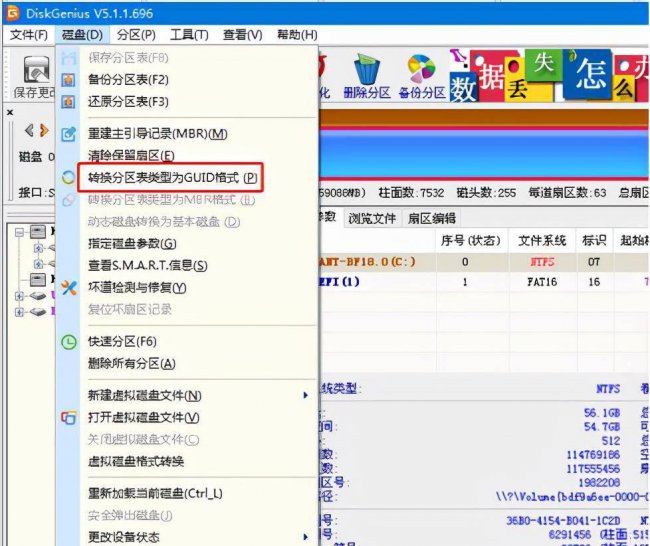The height and width of the screenshot is (546, 650).
Task: Expand 新建虚拟磁盘文件(N) submenu arrow
Action: (306, 396)
